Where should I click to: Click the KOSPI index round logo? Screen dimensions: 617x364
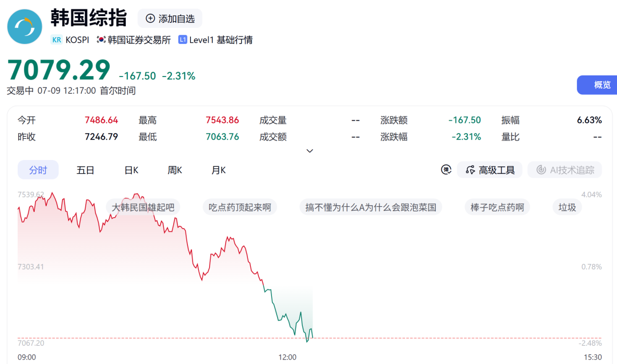tap(25, 26)
